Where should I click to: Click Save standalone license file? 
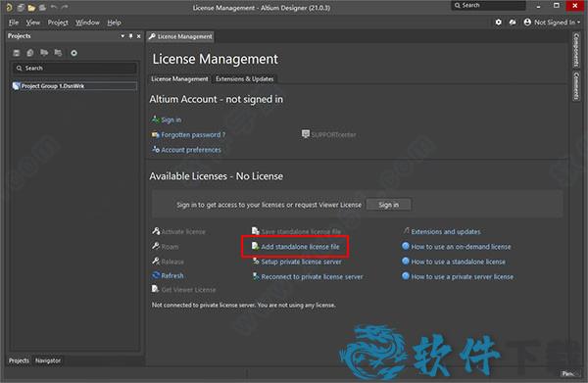pyautogui.click(x=301, y=231)
